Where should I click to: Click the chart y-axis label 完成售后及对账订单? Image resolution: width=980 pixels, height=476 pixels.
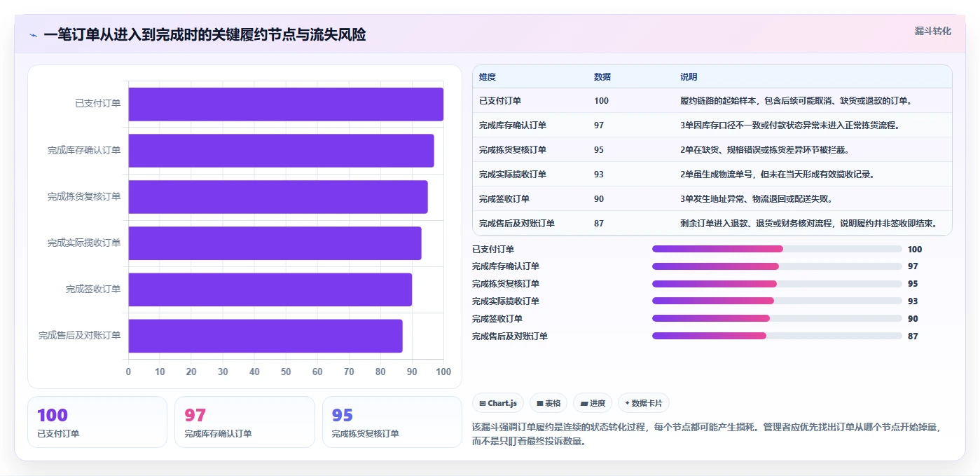click(x=79, y=335)
